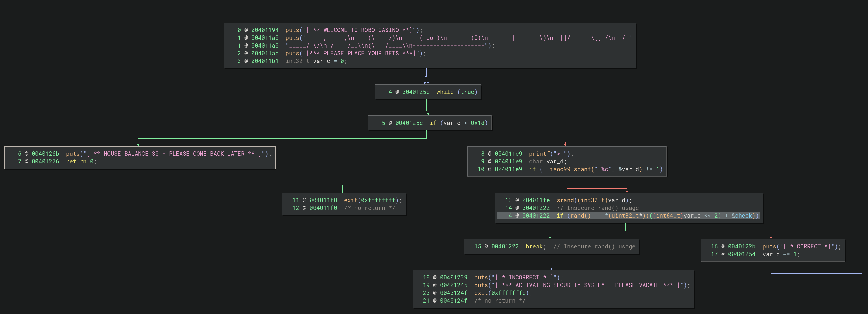Viewport: 868px width, 314px height.
Task: Click return 0 on line 7
Action: 81,161
